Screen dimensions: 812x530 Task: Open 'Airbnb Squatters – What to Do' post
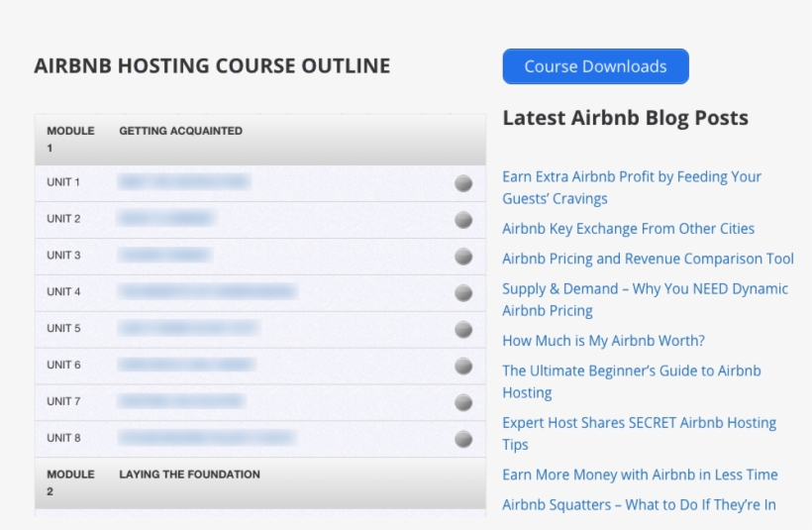[639, 504]
